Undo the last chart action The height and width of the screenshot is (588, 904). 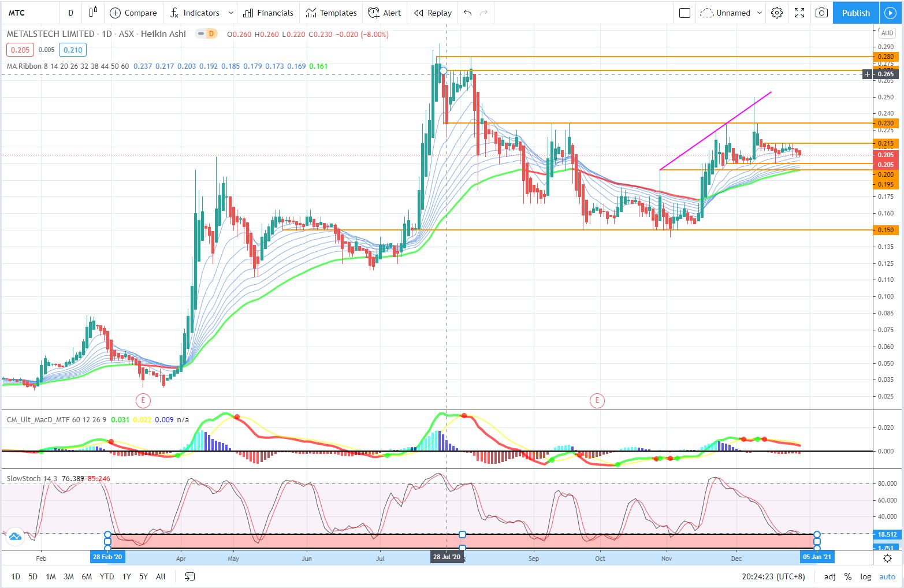tap(468, 13)
